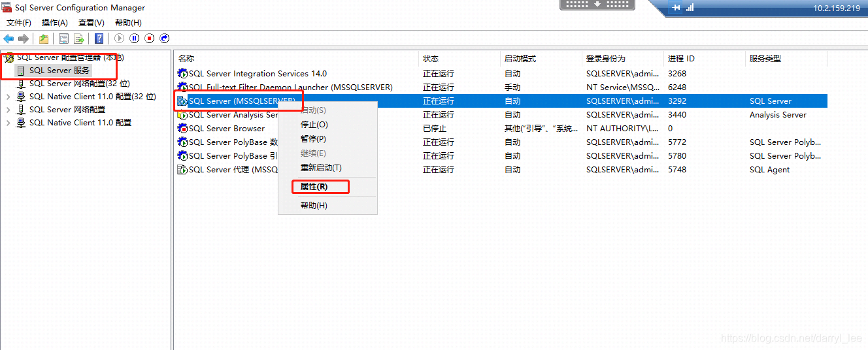Image resolution: width=868 pixels, height=350 pixels.
Task: Click the SQL Agent service type cell
Action: pyautogui.click(x=769, y=170)
